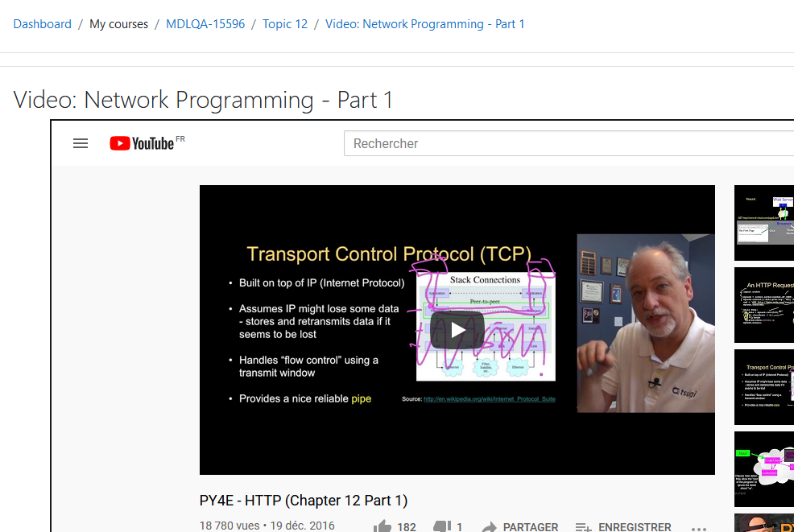The width and height of the screenshot is (794, 532).
Task: Open the An HTTP Request sidebar thumbnail
Action: (x=764, y=305)
